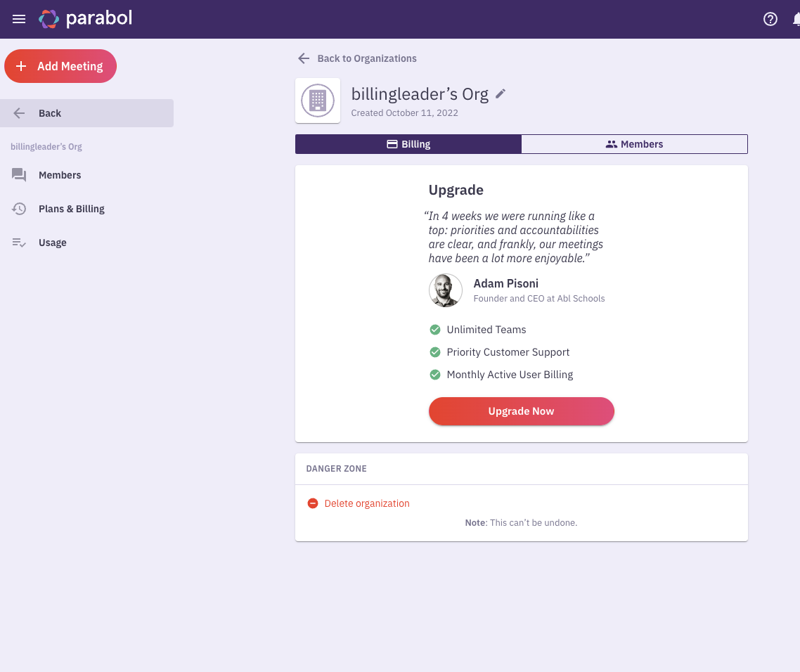This screenshot has width=800, height=672.
Task: Click Back in the left sidebar
Action: tap(49, 112)
